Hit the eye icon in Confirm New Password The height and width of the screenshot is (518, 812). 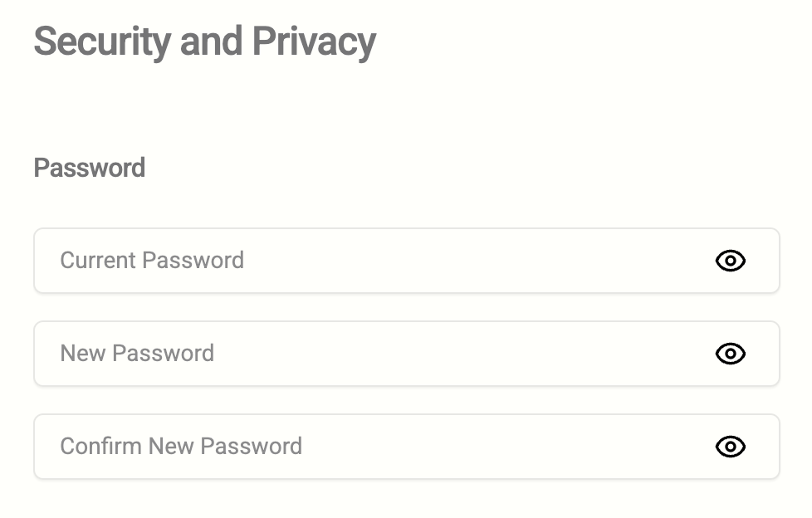(x=730, y=447)
